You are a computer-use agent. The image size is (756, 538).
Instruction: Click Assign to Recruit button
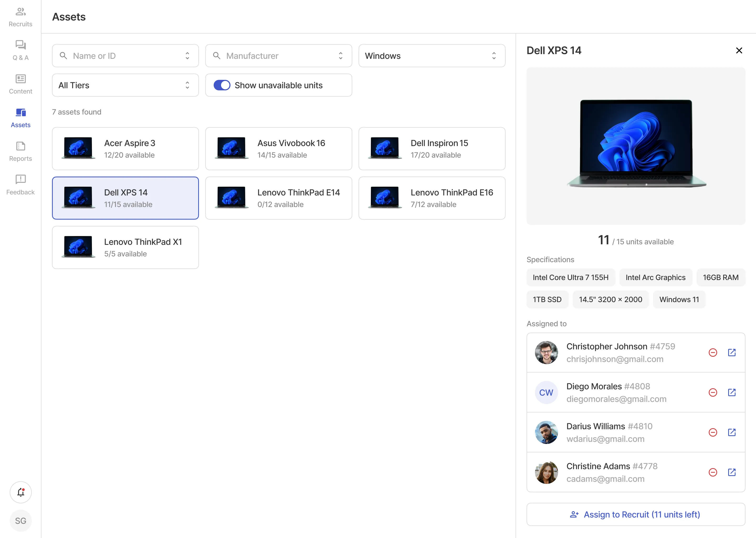(636, 514)
